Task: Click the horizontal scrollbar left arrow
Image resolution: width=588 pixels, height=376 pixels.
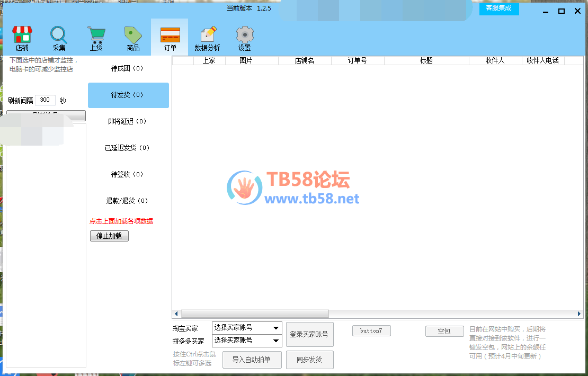Action: click(x=176, y=314)
